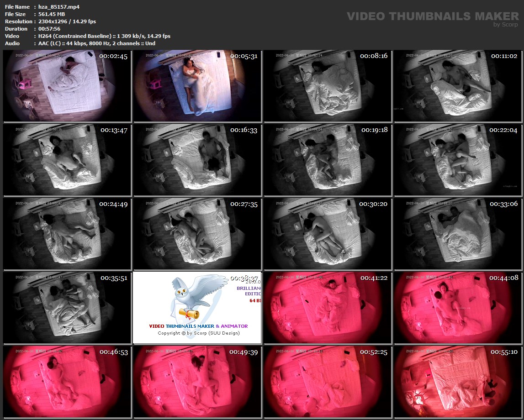Pick the thumbnail marked 00:27:35

197,234
